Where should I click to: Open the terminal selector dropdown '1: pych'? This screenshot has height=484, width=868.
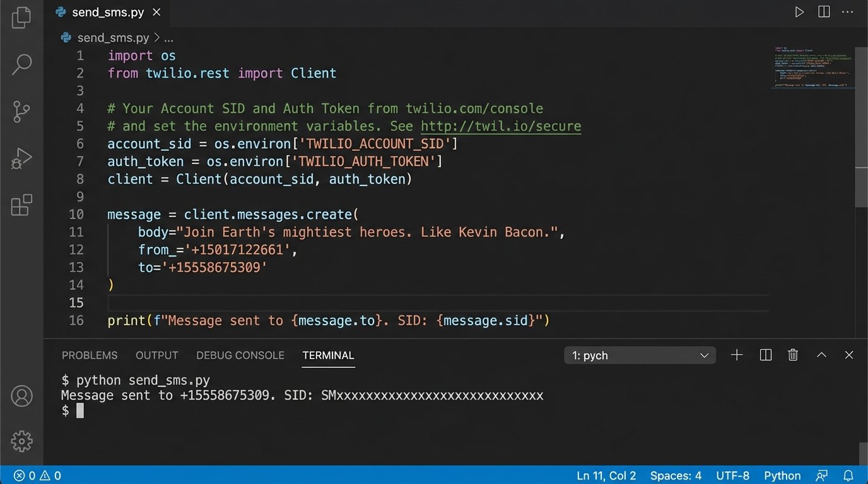(x=640, y=355)
